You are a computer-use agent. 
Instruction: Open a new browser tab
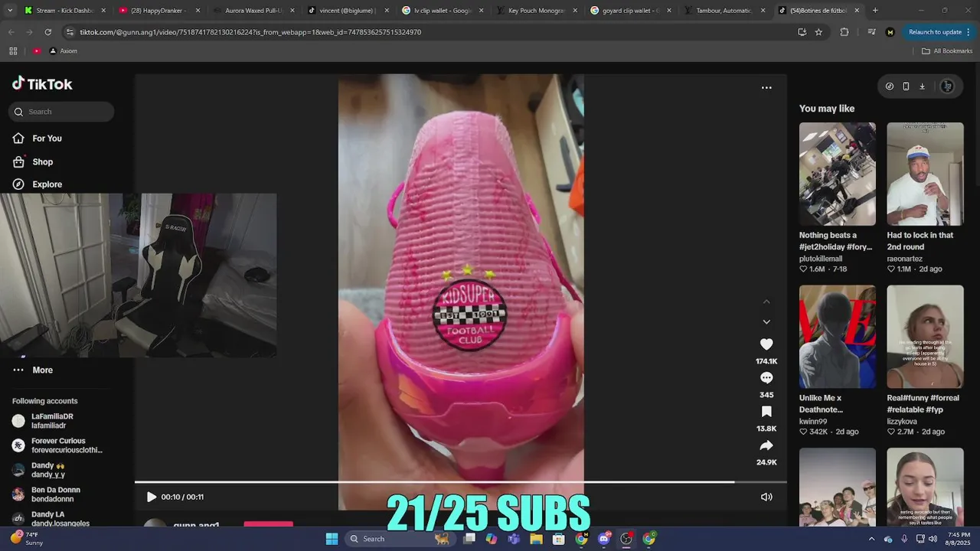(875, 11)
